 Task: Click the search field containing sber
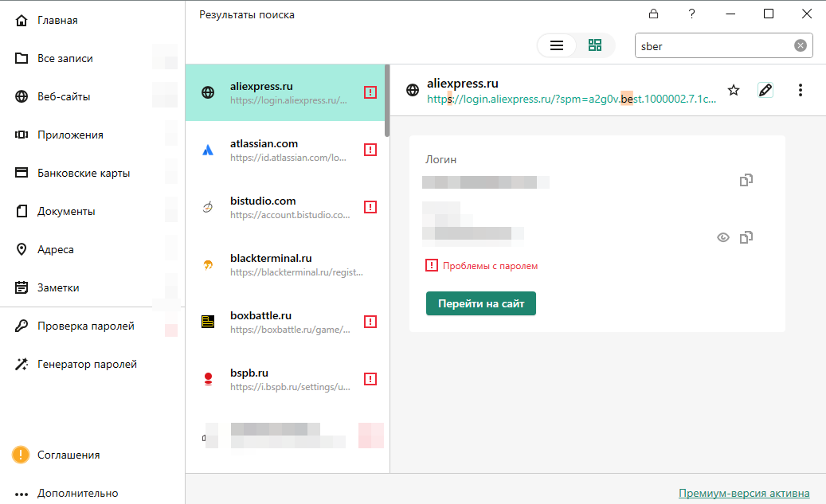[x=714, y=45]
